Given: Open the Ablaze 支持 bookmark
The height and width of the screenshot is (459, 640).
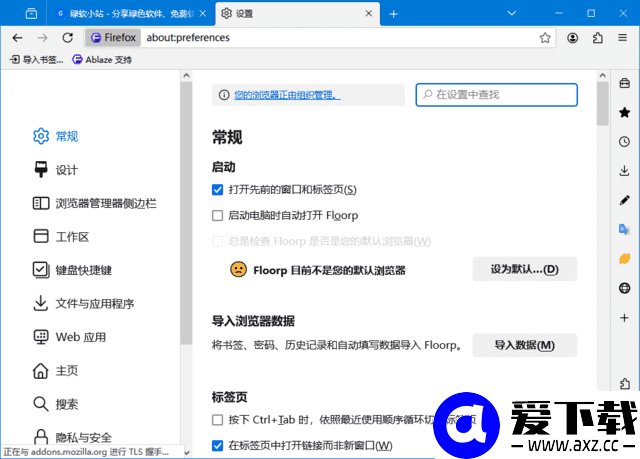Looking at the screenshot, I should 102,60.
